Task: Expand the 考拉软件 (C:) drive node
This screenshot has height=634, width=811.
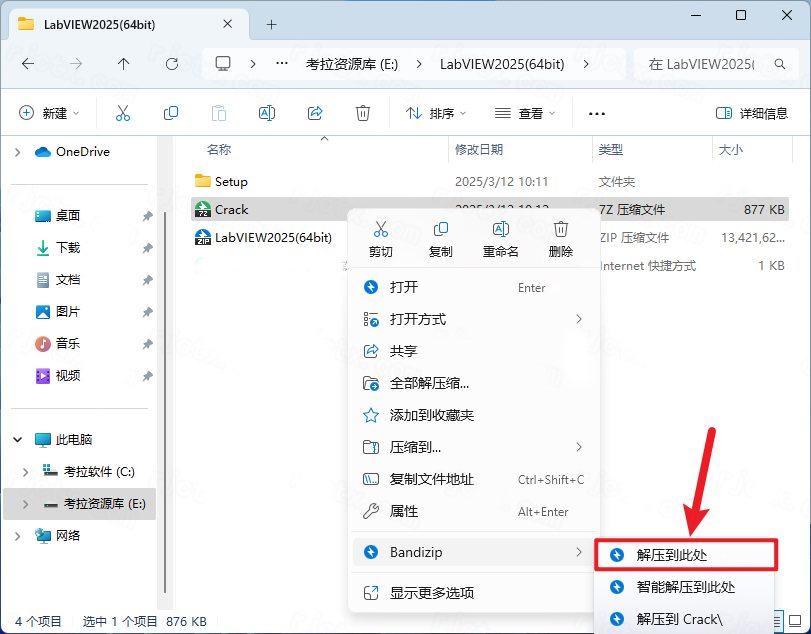Action: coord(25,472)
